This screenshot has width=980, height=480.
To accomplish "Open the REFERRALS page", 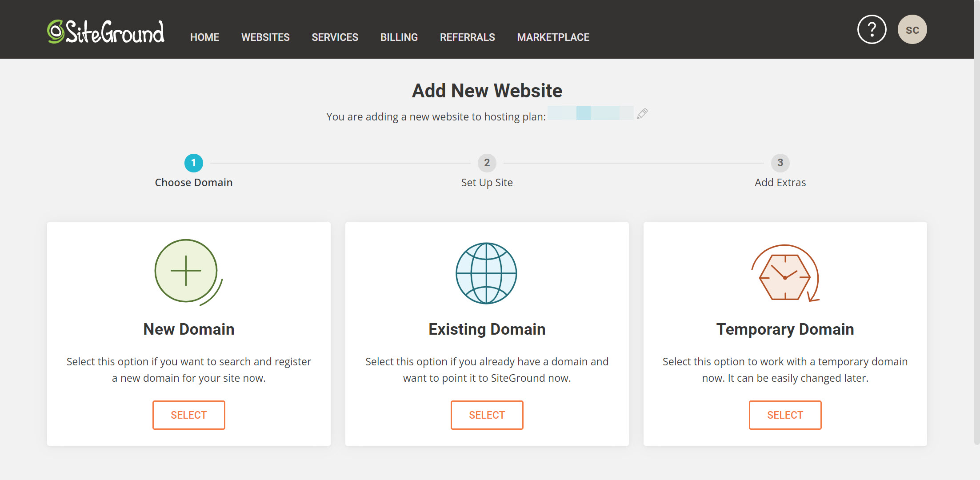I will [467, 37].
